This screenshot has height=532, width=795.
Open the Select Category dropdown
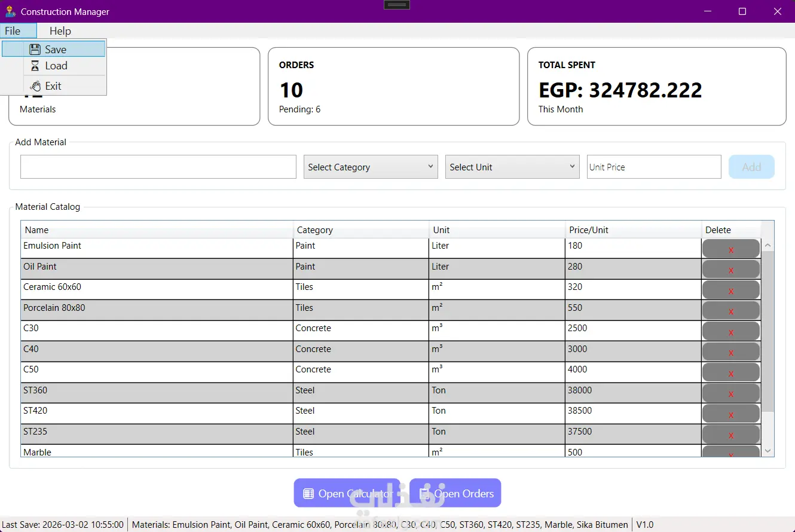371,167
